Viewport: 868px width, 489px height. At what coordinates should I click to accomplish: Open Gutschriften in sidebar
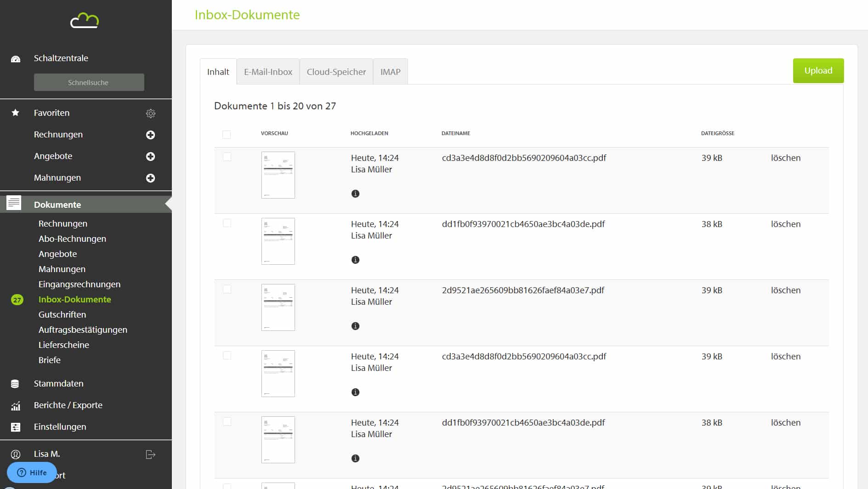click(62, 314)
